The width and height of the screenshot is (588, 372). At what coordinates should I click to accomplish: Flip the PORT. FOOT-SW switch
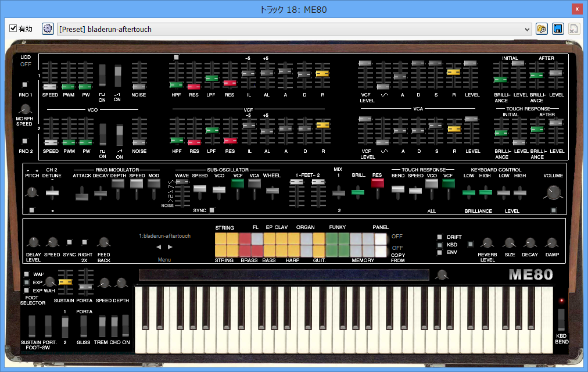48,326
